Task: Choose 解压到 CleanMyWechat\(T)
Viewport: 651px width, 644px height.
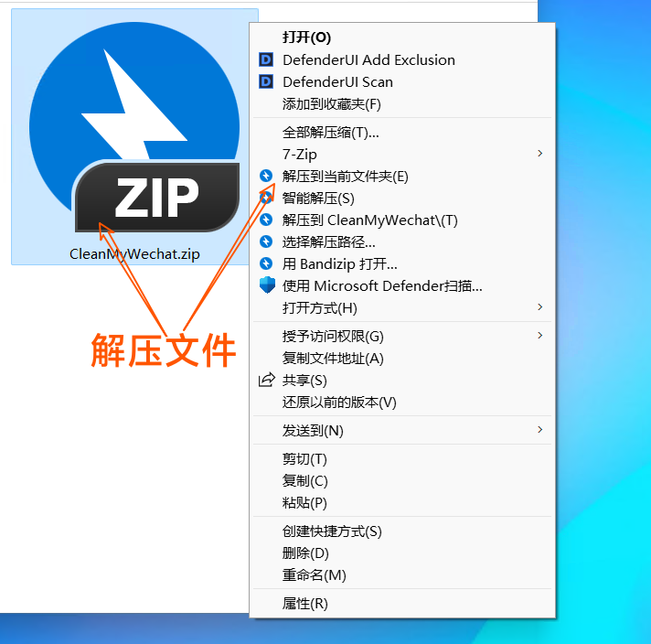Action: 402,220
